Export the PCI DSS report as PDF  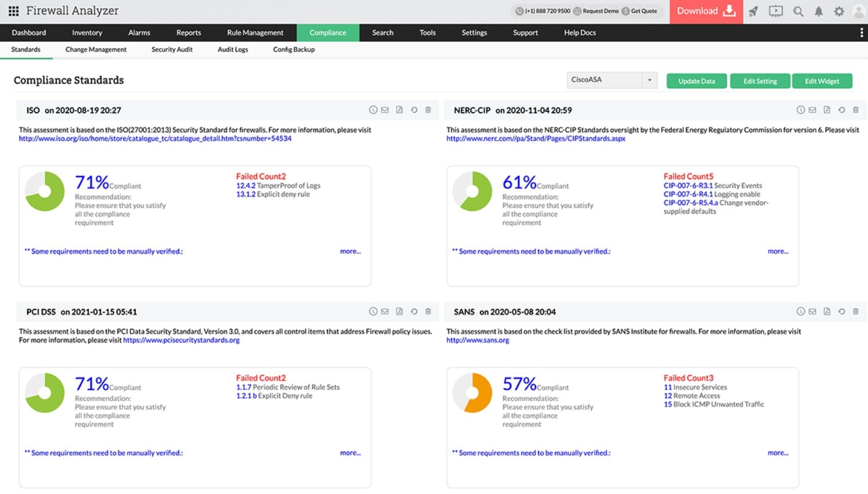[399, 311]
